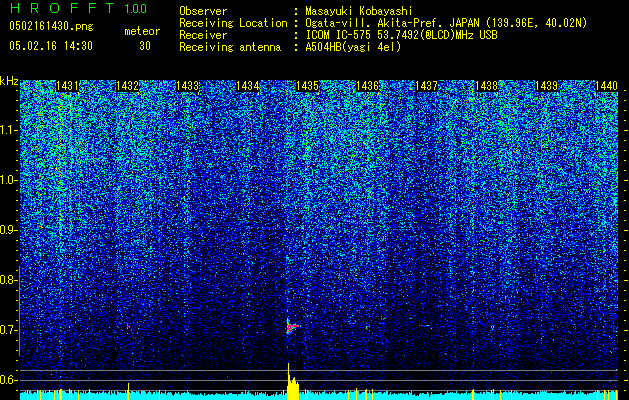This screenshot has width=629, height=400.
Task: Click the observer name Masayuki Kobayashi
Action: click(359, 11)
